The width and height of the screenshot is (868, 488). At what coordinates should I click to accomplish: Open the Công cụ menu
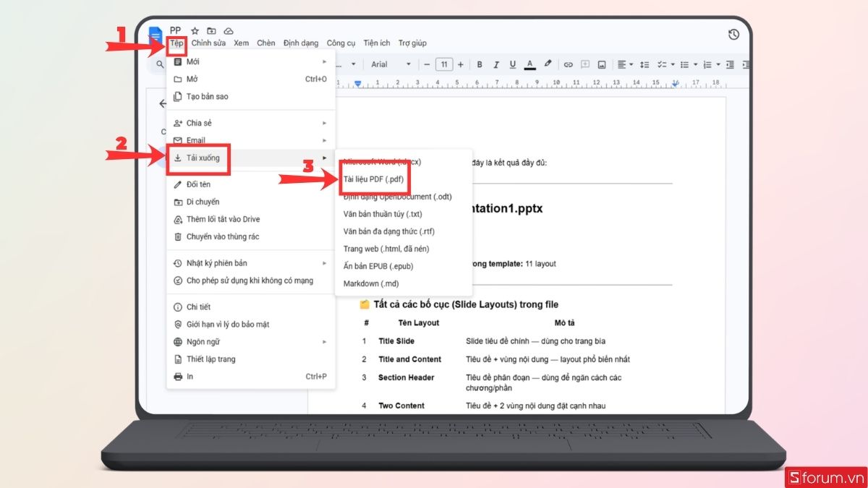coord(340,43)
